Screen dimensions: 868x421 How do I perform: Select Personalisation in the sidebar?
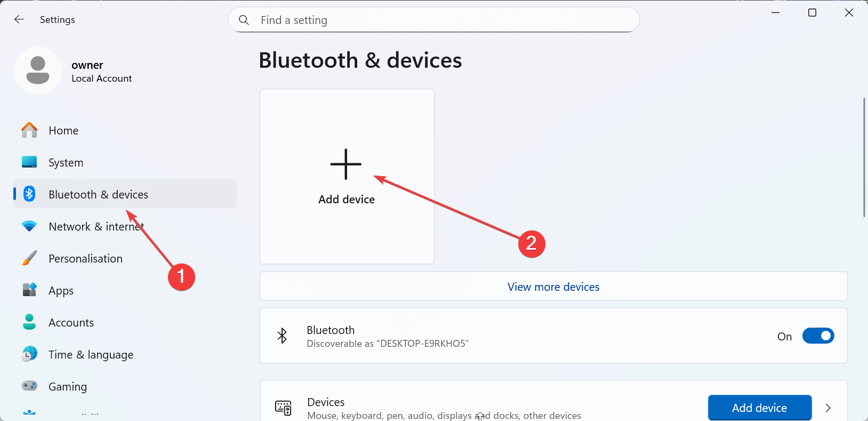[x=85, y=259]
